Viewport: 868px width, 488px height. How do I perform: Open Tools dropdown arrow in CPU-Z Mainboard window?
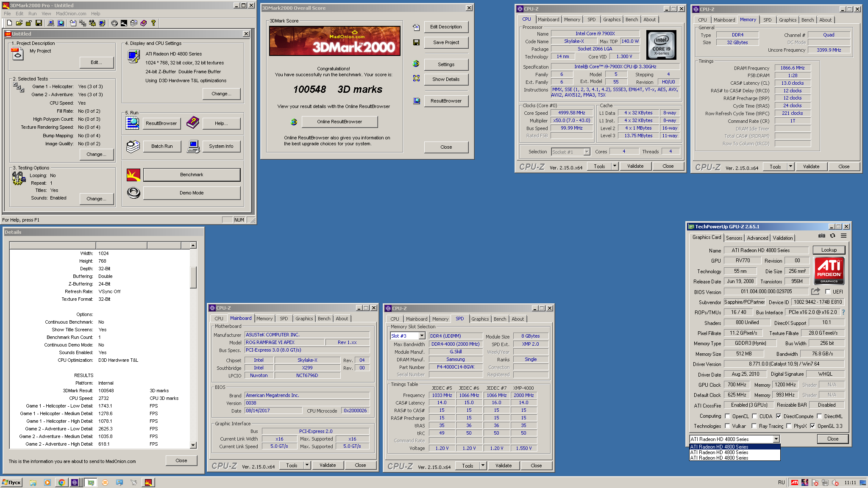pos(307,466)
